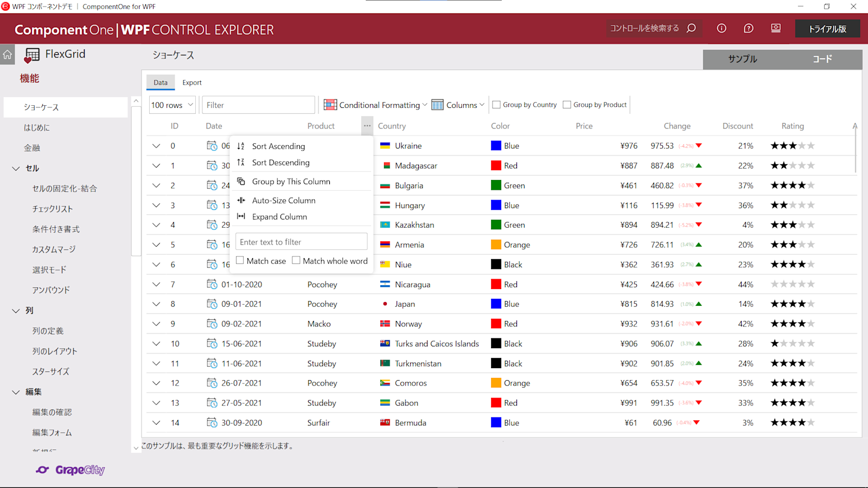Collapse the 編集 tree section
868x488 pixels.
(16, 392)
